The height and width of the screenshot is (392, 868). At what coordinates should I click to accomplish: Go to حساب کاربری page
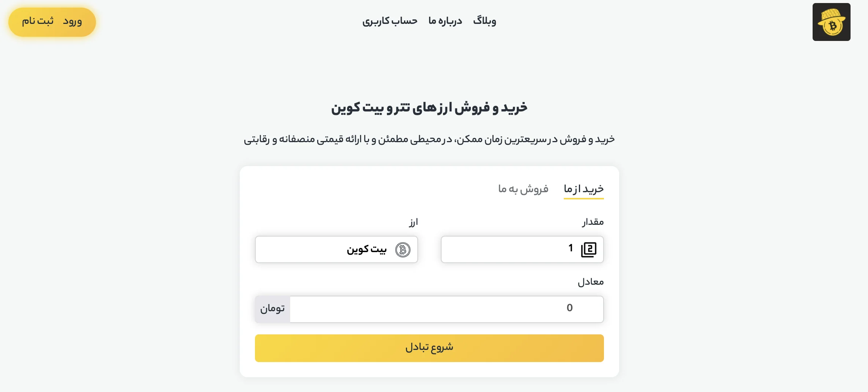[390, 20]
